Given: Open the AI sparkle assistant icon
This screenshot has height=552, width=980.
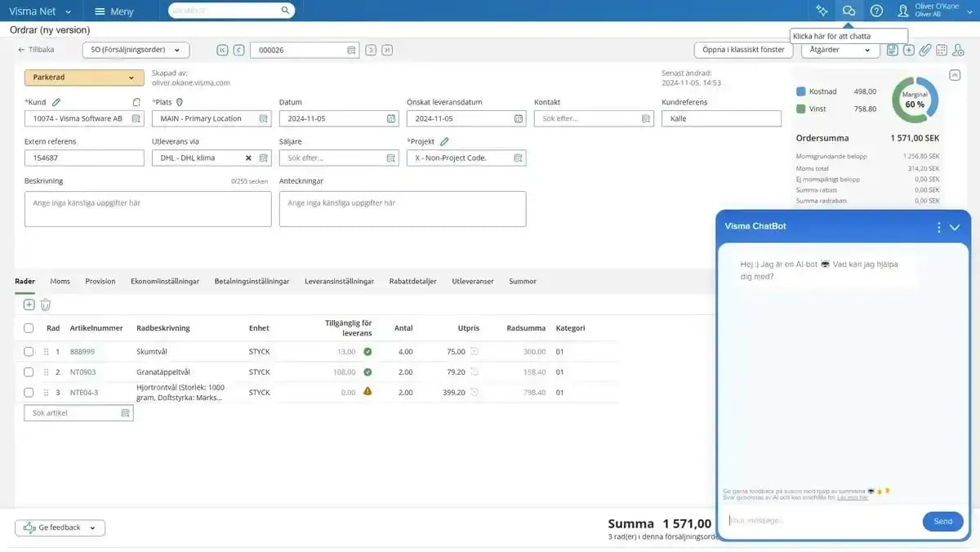Looking at the screenshot, I should 822,11.
